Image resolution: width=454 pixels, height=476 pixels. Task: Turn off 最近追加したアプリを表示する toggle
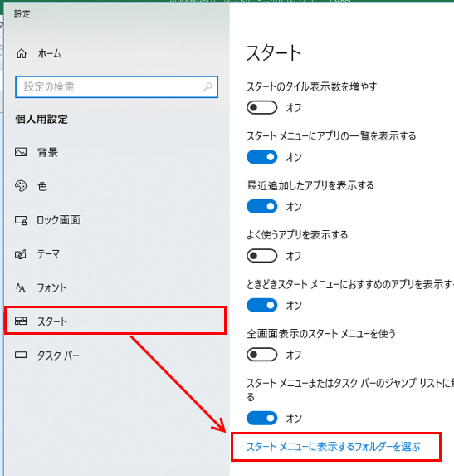(261, 206)
